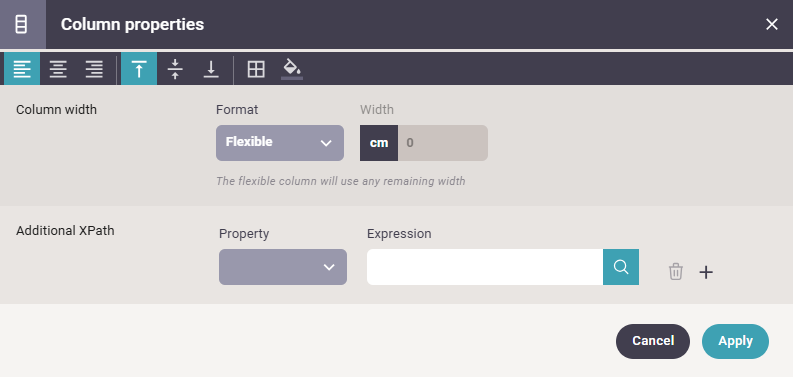Align column text to the left

22,69
